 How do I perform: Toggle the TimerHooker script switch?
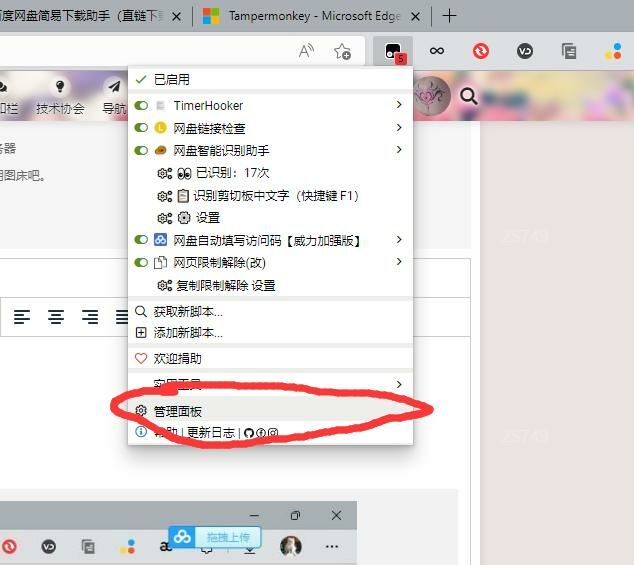[x=141, y=105]
